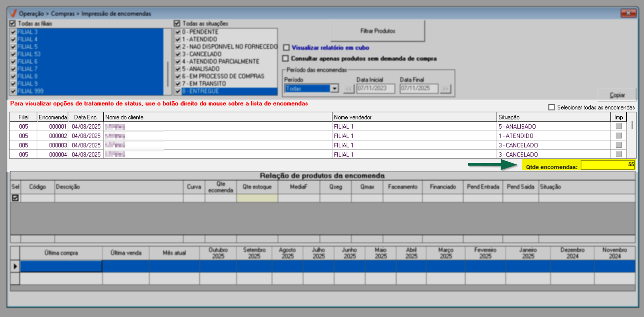Image resolution: width=644 pixels, height=317 pixels.
Task: Check Selecionar todas as encomendas
Action: pyautogui.click(x=551, y=107)
